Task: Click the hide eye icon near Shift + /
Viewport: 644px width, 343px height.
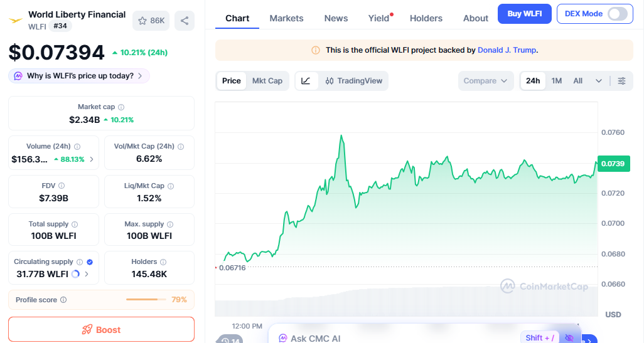Action: click(x=569, y=337)
